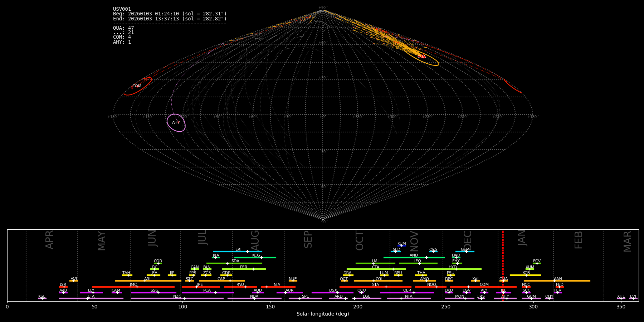Click the GEM shower peak cross
Image resolution: width=644 pixels, height=322 pixels.
pos(466,252)
